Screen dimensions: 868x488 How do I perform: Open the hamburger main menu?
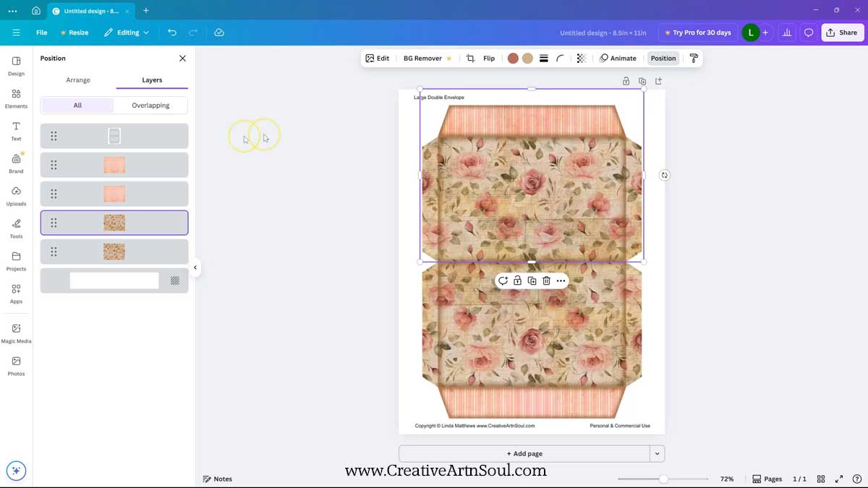(x=16, y=33)
